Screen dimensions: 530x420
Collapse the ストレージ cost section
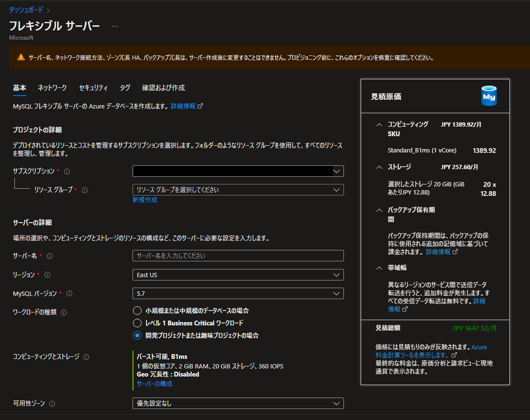pos(379,167)
